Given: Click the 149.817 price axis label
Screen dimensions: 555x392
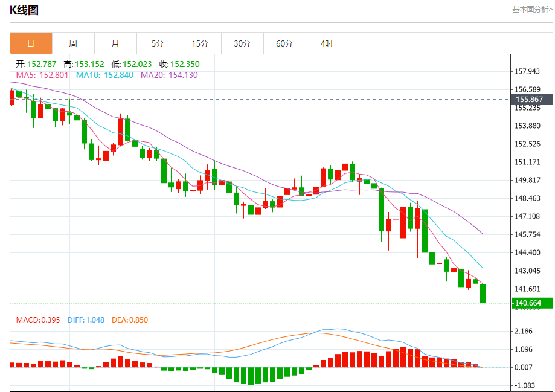Looking at the screenshot, I should click(527, 180).
